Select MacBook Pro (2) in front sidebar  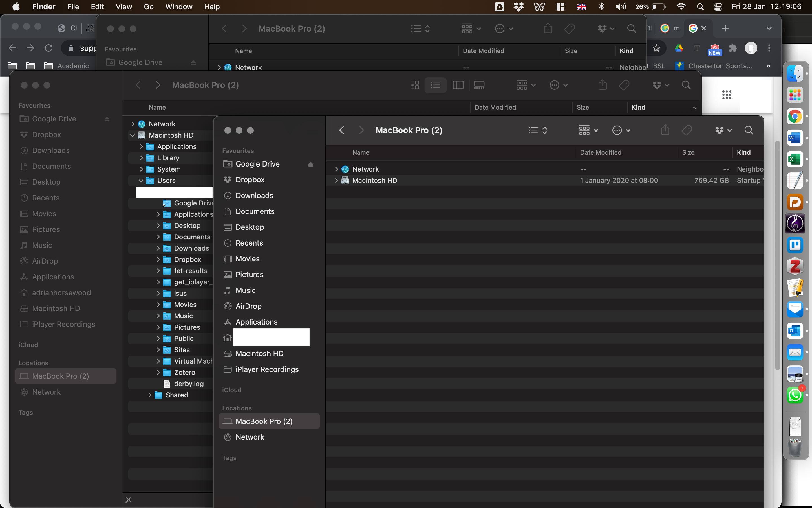point(269,421)
